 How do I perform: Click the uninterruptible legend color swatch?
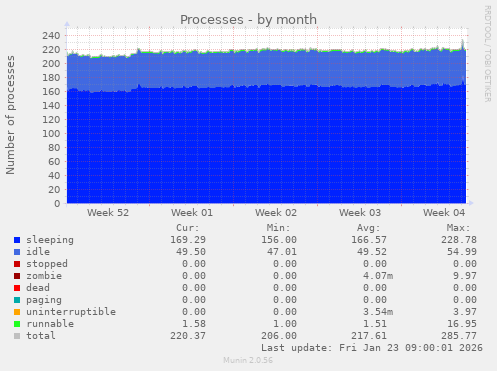[17, 312]
